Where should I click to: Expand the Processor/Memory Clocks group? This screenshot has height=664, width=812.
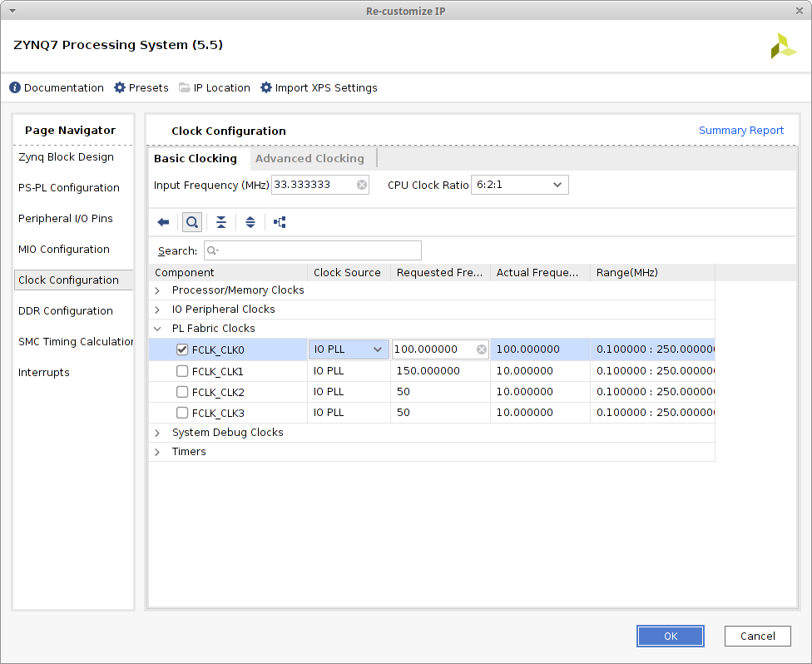(x=157, y=290)
